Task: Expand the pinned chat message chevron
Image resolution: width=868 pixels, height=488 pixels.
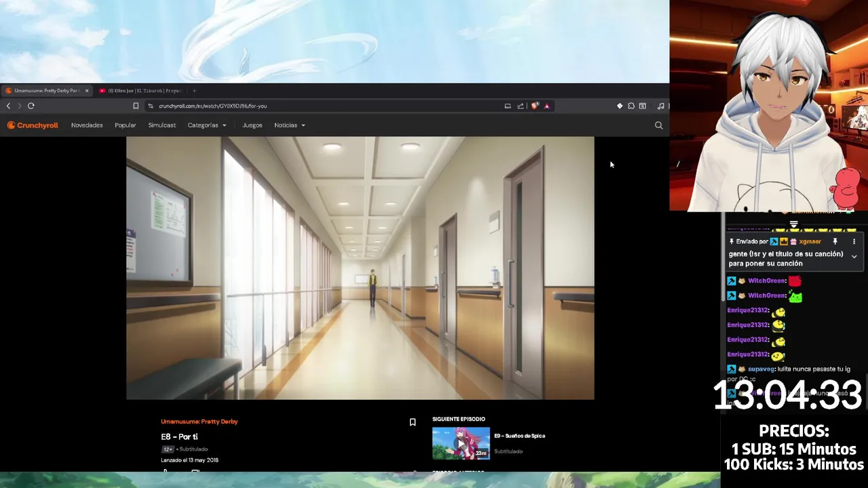Action: click(x=854, y=257)
